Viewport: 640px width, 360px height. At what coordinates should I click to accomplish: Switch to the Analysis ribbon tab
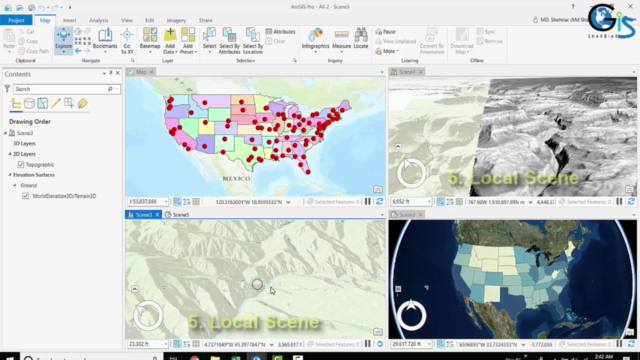pyautogui.click(x=98, y=20)
